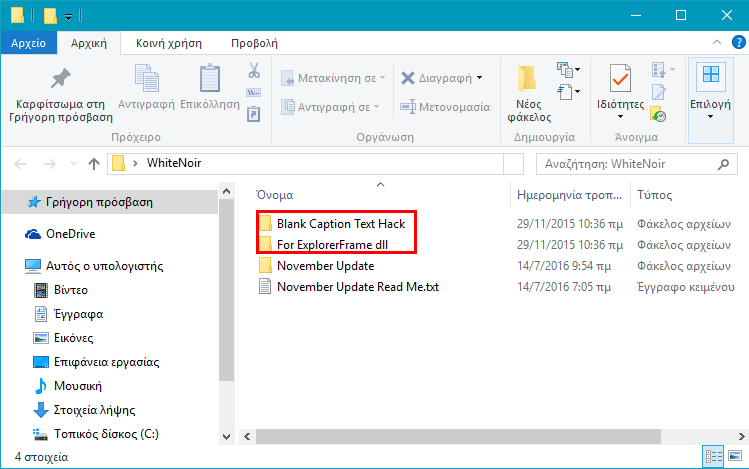Click the search magnifier icon

tap(723, 164)
